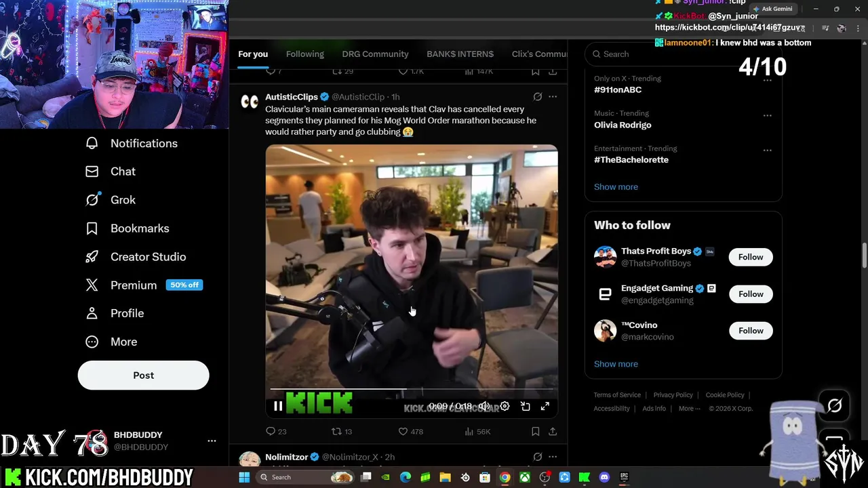Open BHDBUDDY account switcher three-dot menu
Screen dimensions: 868x488
[212, 441]
